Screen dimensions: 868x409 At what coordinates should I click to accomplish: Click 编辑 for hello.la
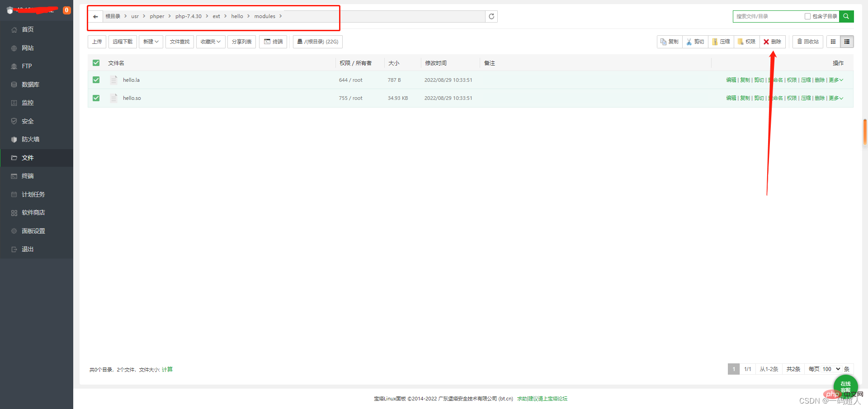(731, 80)
